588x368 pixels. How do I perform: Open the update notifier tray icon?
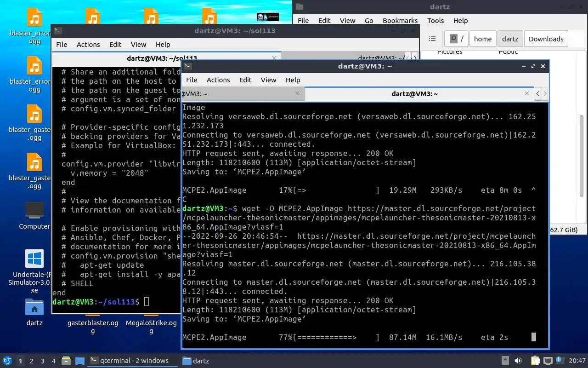560,361
